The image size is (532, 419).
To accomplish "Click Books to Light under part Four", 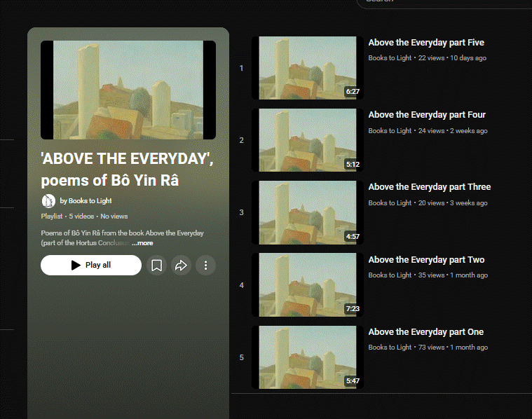I will pyautogui.click(x=390, y=130).
